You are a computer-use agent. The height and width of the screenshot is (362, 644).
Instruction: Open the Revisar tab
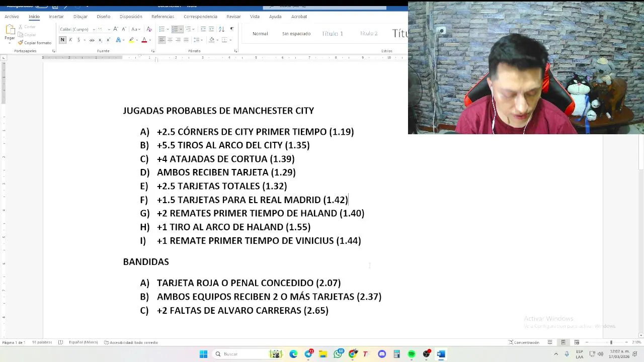click(x=233, y=17)
